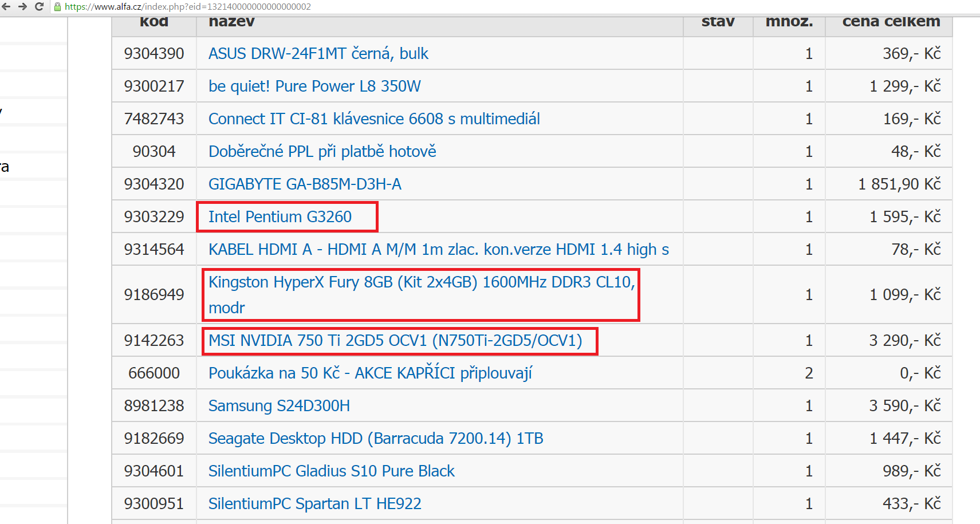Screen dimensions: 980x524
Task: Open MSI NVIDIA 750 Ti link
Action: [x=395, y=341]
